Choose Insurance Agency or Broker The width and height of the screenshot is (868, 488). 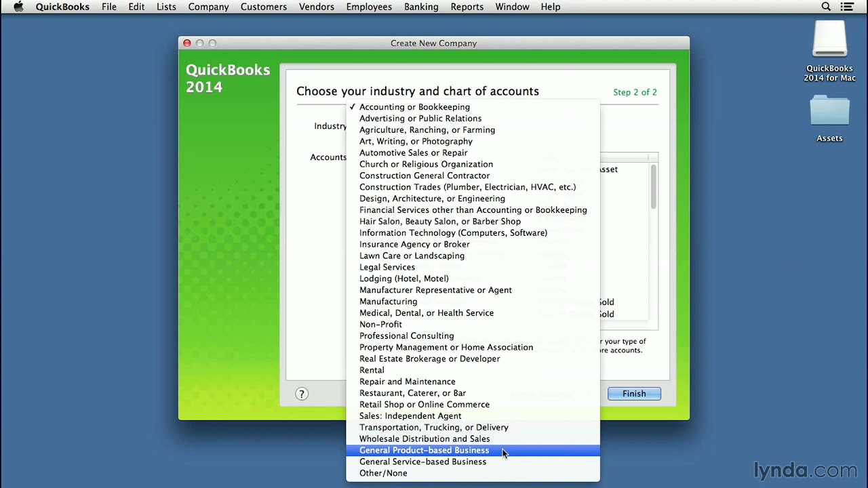tap(473, 245)
